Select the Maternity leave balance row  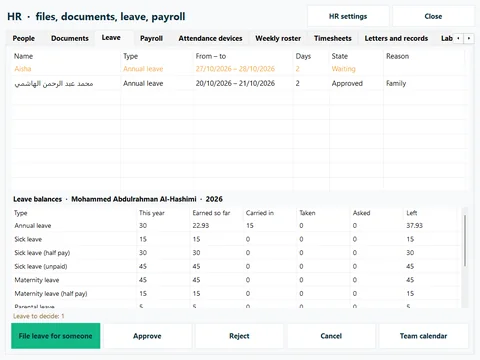235,280
